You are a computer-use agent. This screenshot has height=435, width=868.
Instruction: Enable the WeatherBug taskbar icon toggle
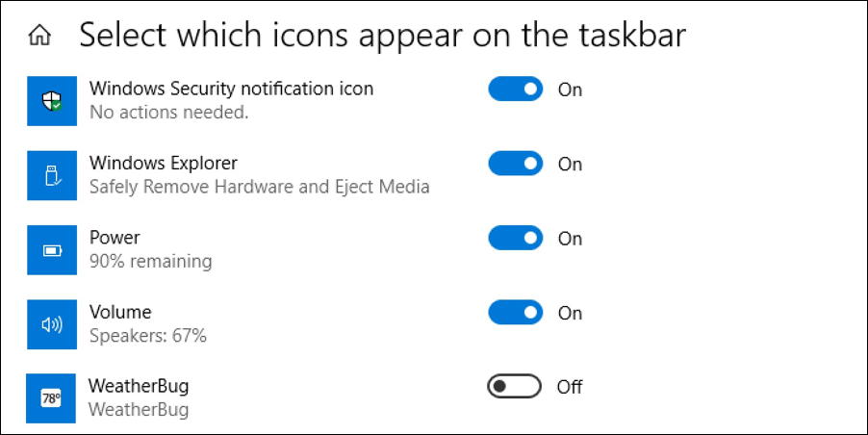[515, 387]
